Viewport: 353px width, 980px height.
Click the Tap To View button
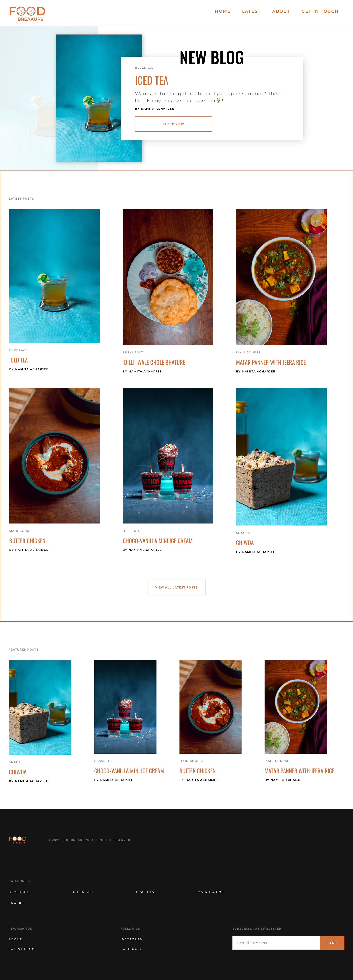[173, 124]
